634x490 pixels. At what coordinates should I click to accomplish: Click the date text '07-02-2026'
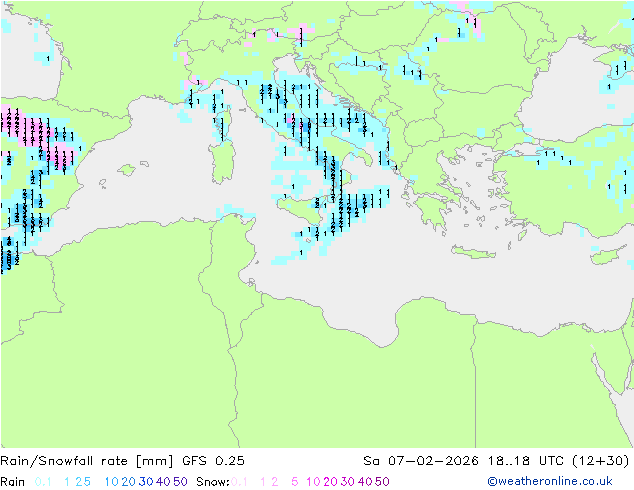[x=433, y=461]
